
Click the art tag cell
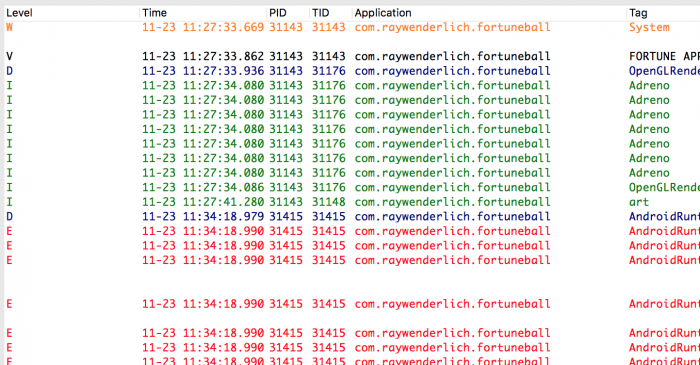pyautogui.click(x=639, y=202)
